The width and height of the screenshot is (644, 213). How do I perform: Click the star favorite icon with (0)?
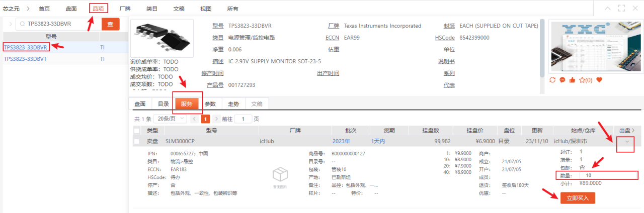[x=585, y=80]
